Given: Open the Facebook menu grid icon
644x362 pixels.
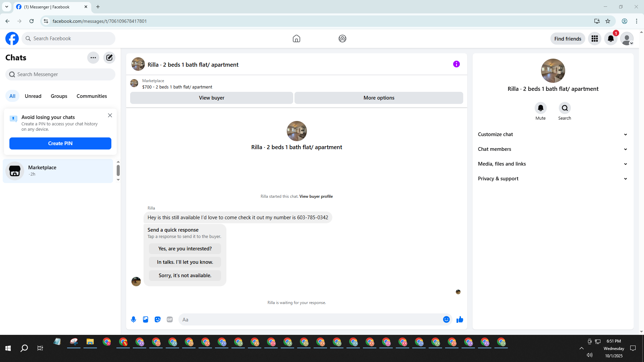Looking at the screenshot, I should [x=595, y=39].
